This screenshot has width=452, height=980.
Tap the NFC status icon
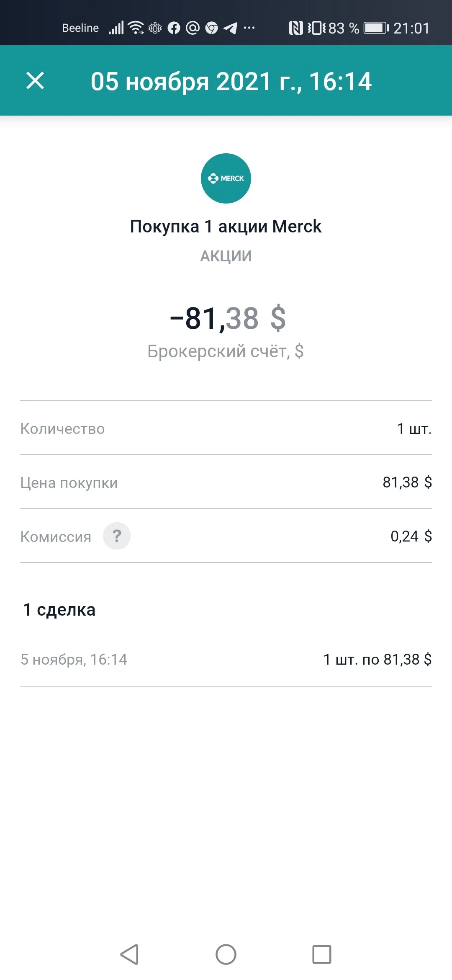tap(296, 28)
